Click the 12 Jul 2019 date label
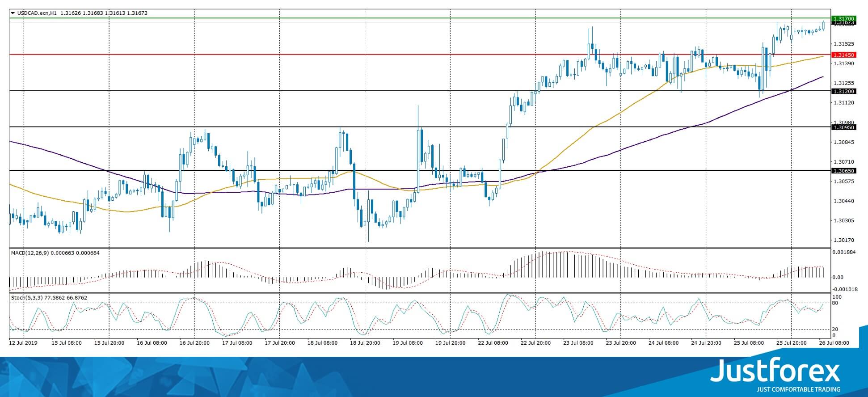Screen dimensions: 868x397 click(24, 343)
